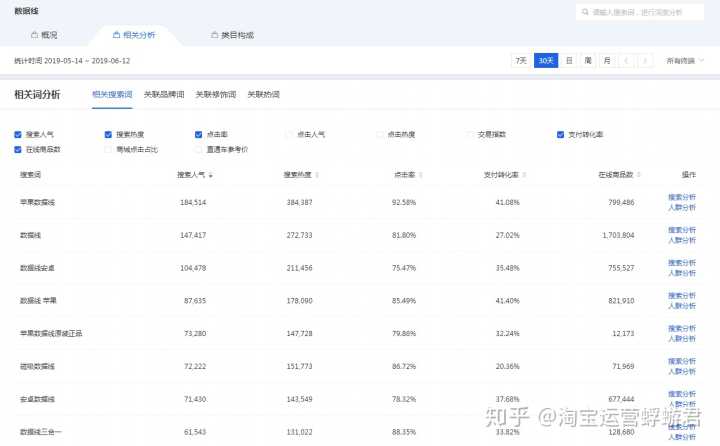Go to next date period arrow
720x446 pixels.
(x=645, y=60)
